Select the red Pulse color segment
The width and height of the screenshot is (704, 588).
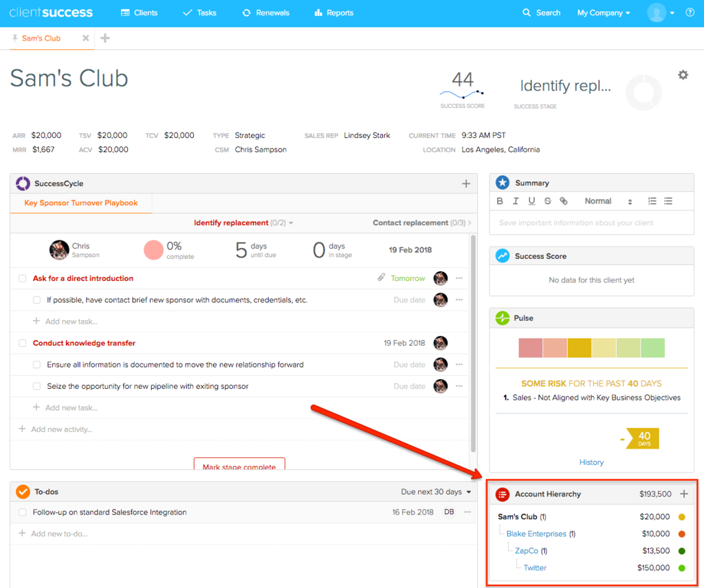530,348
